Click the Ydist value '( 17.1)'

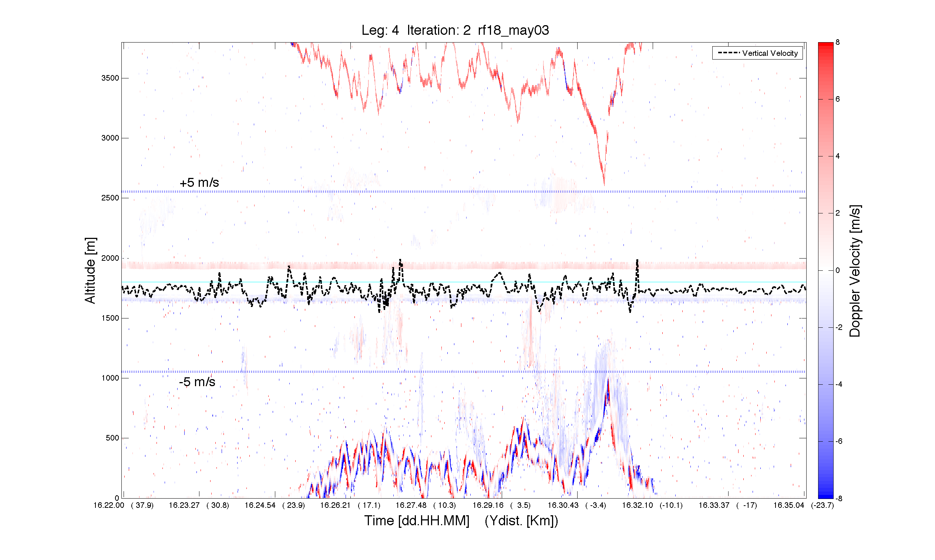point(369,505)
